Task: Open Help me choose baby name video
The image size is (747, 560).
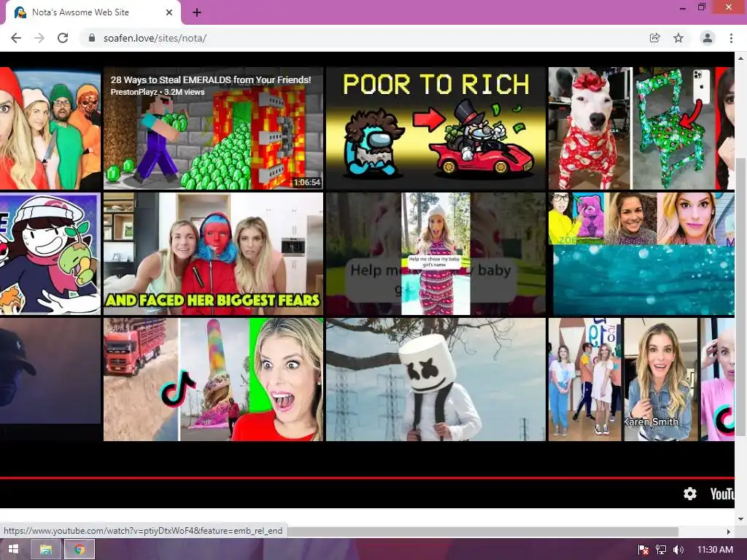Action: (436, 254)
